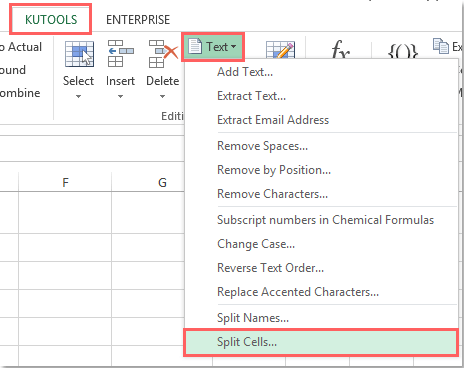Expand the Delete dropdown arrow
This screenshot has height=368, width=464.
pos(162,96)
